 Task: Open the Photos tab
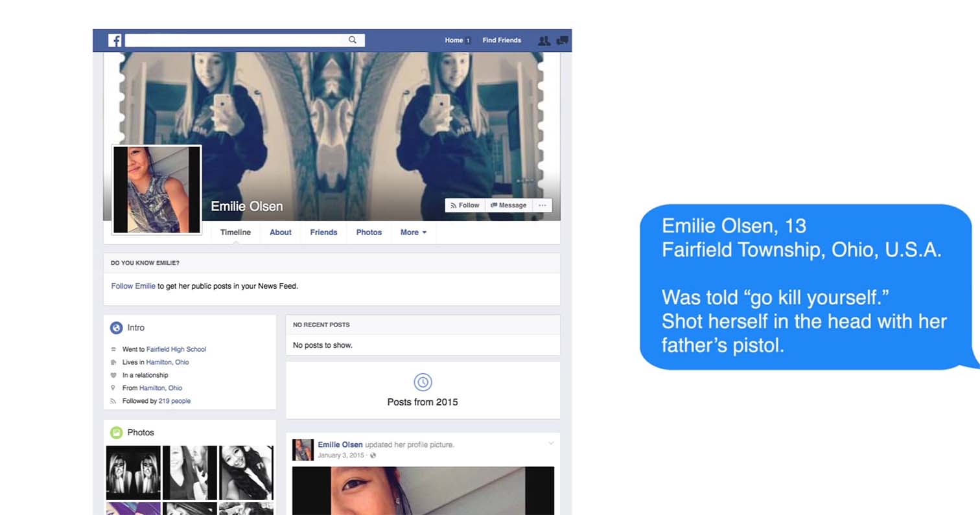tap(369, 233)
